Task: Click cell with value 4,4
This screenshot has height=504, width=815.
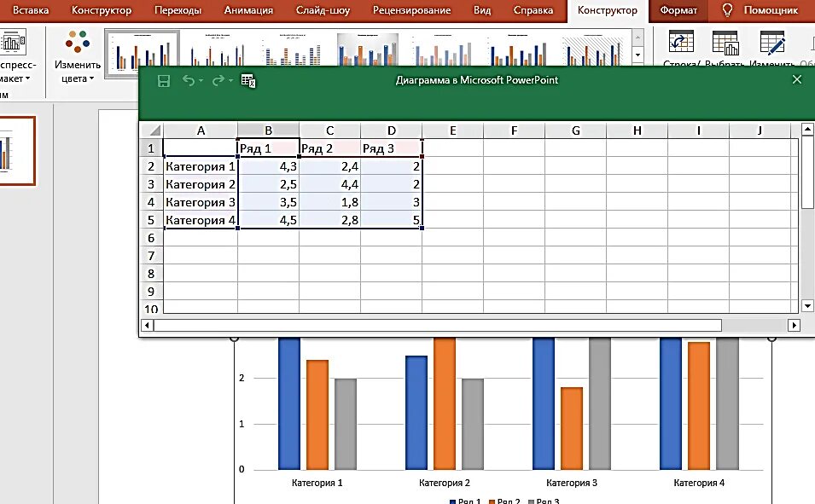Action: click(x=329, y=184)
